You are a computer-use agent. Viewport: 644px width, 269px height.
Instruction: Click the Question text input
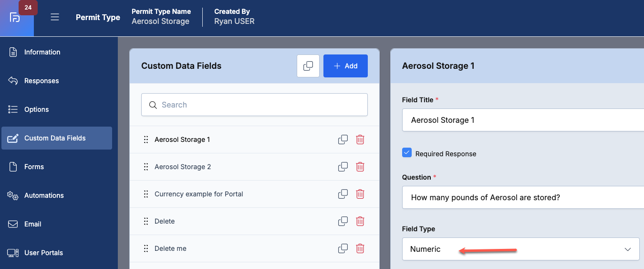coord(523,197)
